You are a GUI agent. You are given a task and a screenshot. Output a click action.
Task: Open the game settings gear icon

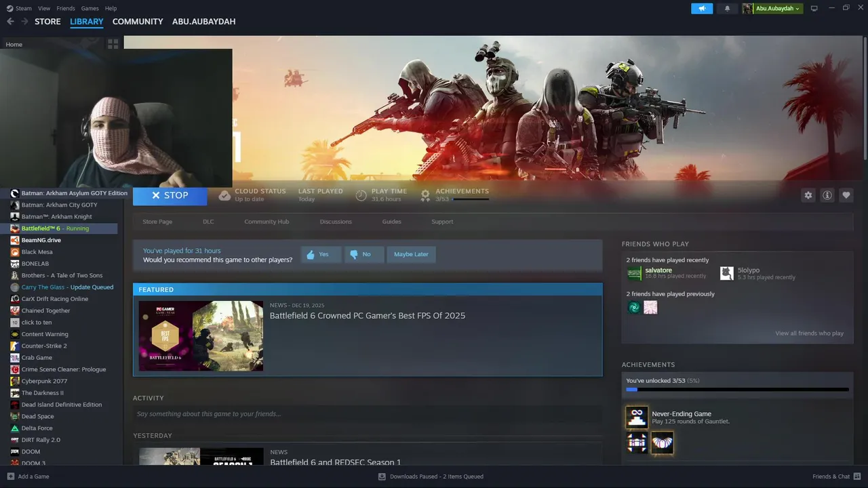point(808,195)
